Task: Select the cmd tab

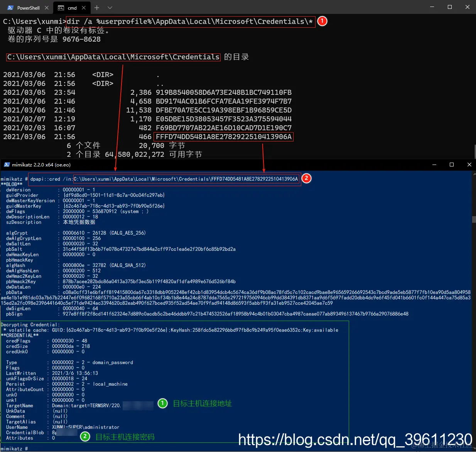Action: (71, 7)
